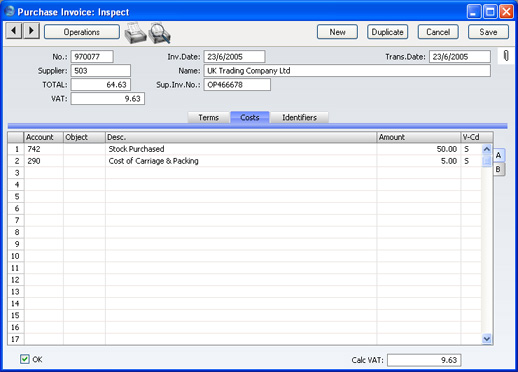Click the TOTAL field 64.63
The height and width of the screenshot is (372, 518).
pyautogui.click(x=101, y=85)
